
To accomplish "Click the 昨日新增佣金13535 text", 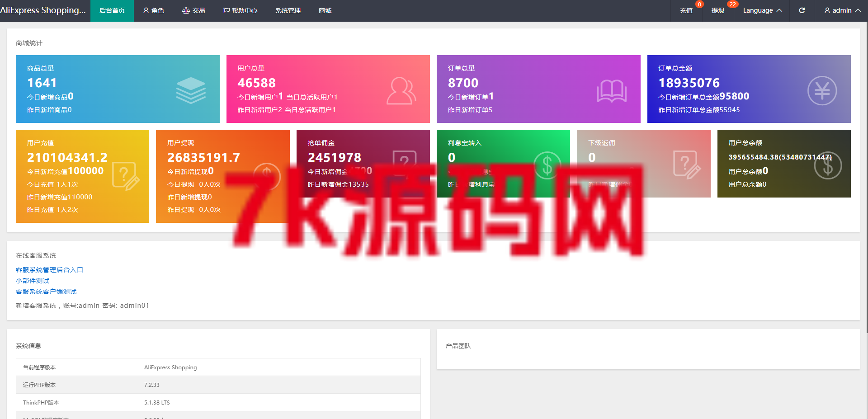I will (x=338, y=184).
